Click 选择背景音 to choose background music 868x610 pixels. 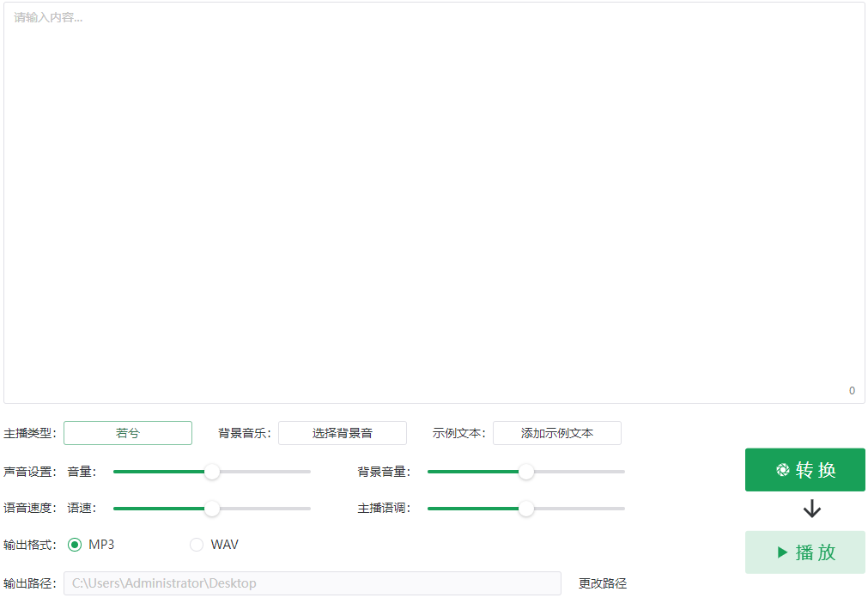(x=342, y=433)
